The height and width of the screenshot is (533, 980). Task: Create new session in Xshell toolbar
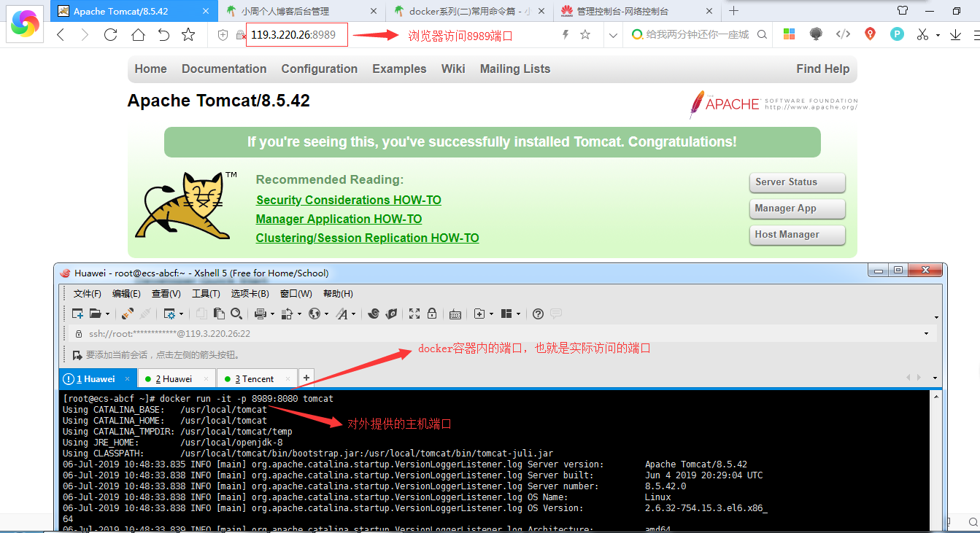coord(77,314)
